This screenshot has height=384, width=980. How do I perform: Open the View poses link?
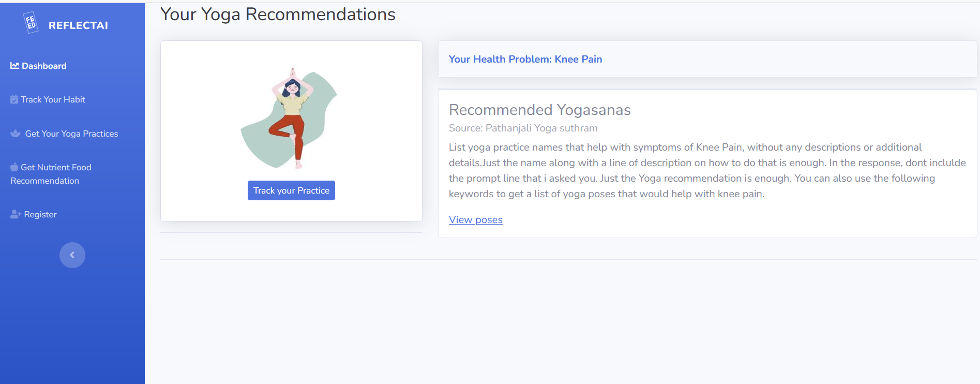coord(475,220)
